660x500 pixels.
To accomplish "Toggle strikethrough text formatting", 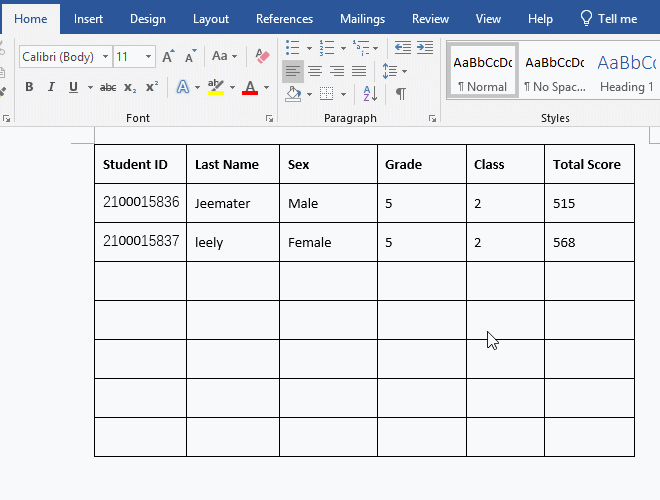I will point(108,88).
